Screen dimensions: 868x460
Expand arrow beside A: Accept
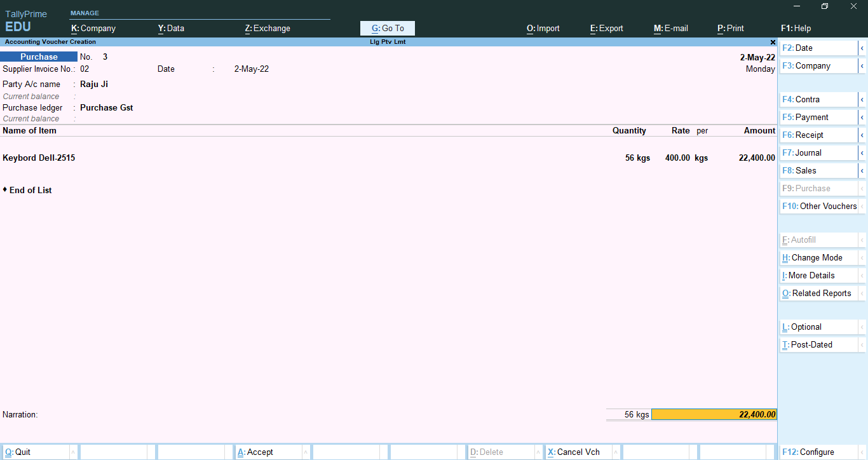(306, 452)
